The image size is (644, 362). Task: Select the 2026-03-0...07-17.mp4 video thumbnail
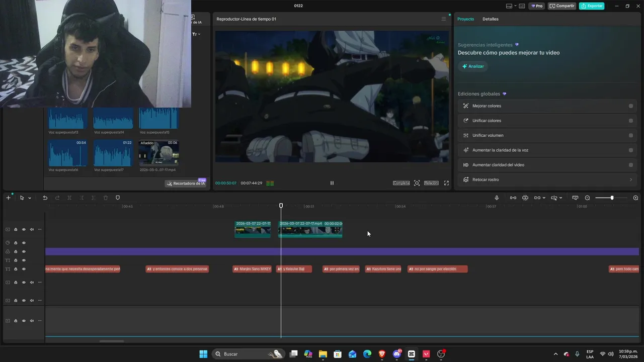click(x=158, y=153)
